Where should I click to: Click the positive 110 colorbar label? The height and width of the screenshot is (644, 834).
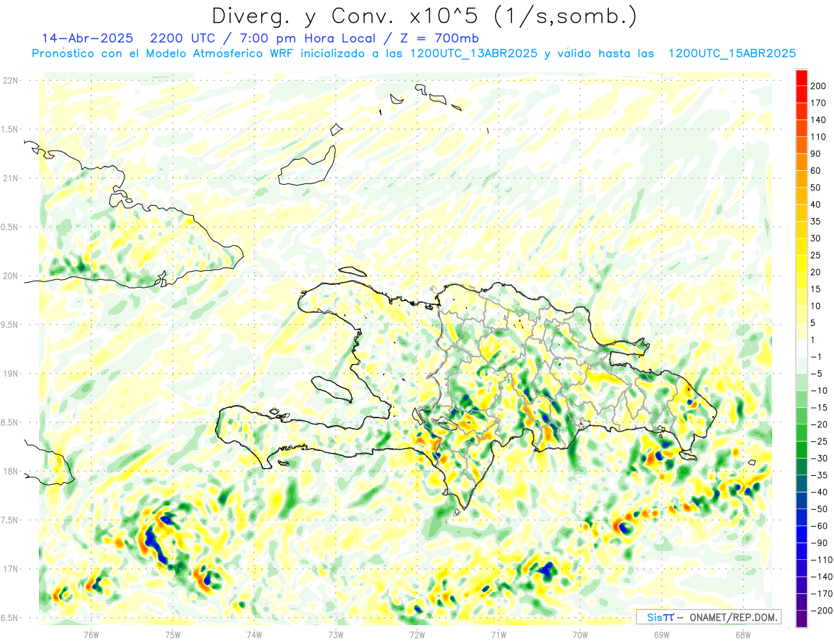tap(819, 137)
